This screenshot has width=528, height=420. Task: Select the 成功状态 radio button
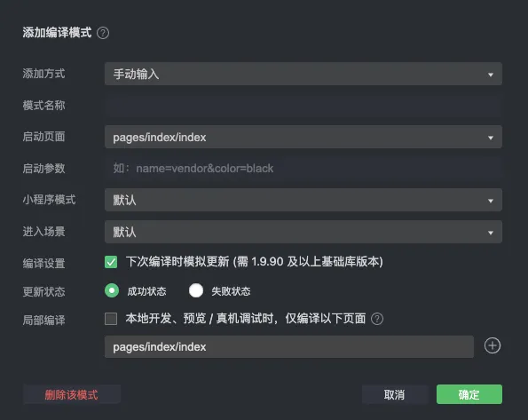tap(112, 290)
